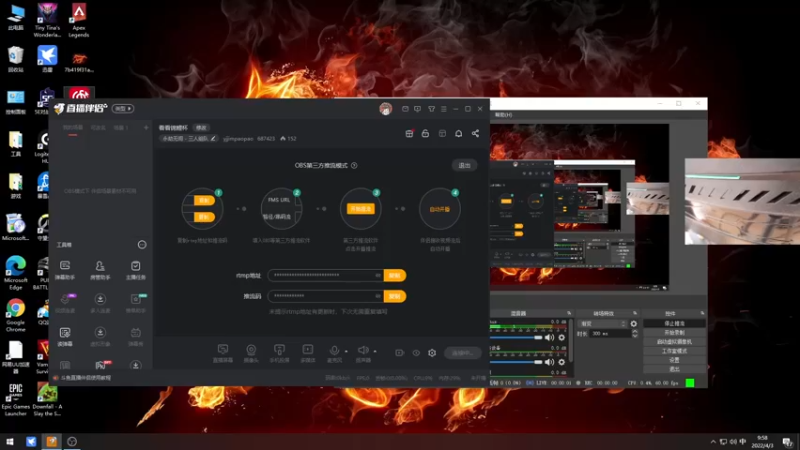Add a camera source (摄像头)

point(251,353)
